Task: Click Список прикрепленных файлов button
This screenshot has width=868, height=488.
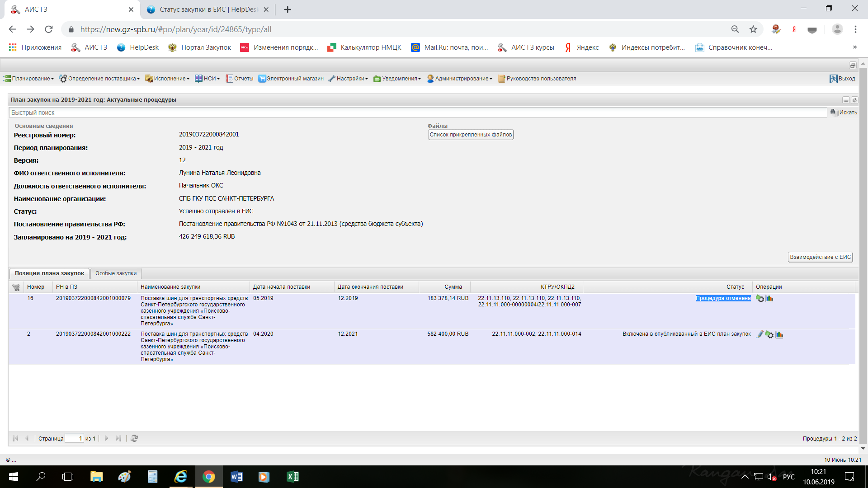Action: tap(471, 135)
